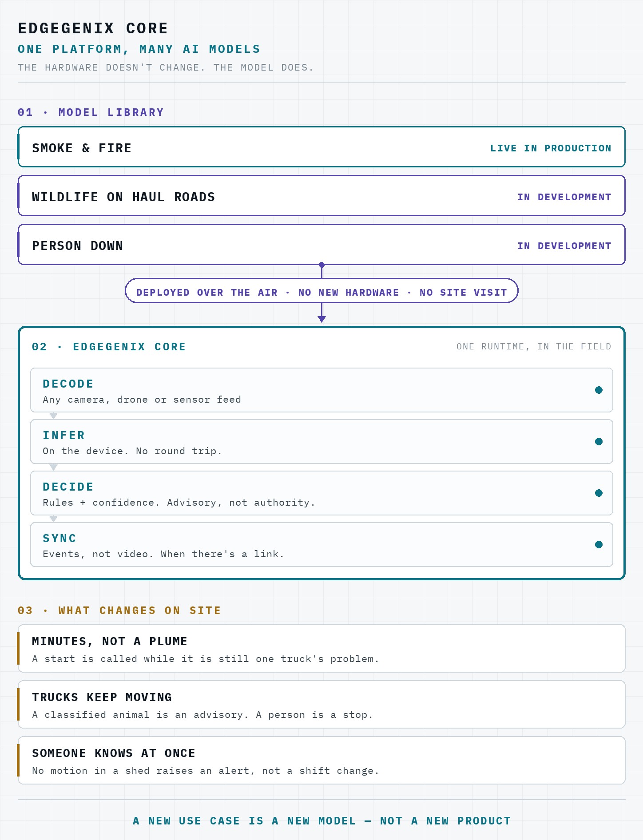Click the 03 What Changes on Site heading
This screenshot has width=643, height=840.
(119, 610)
